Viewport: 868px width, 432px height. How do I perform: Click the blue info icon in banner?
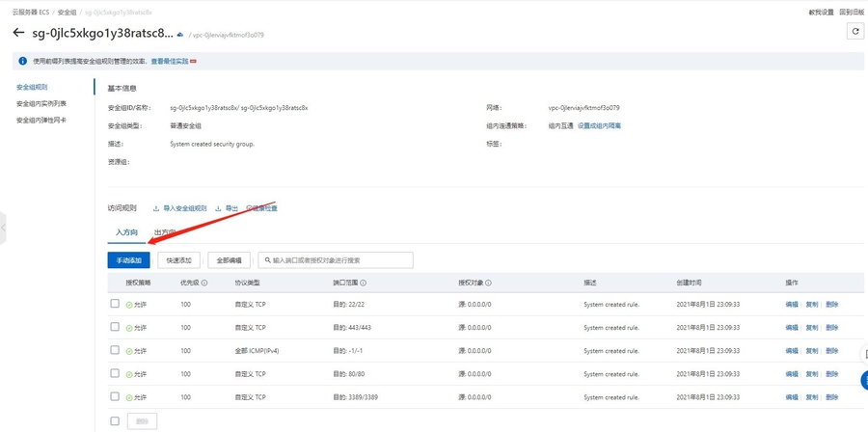pyautogui.click(x=22, y=61)
